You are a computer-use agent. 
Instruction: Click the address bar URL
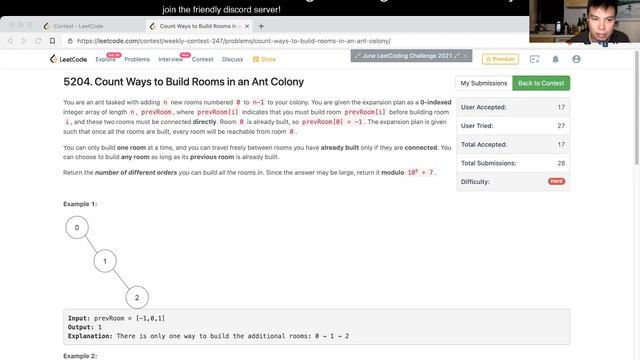[233, 41]
